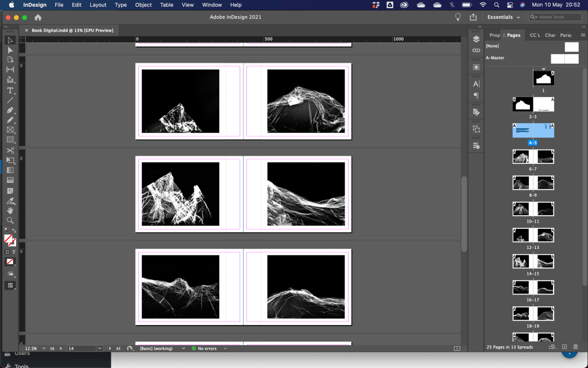Click the create new page icon
This screenshot has width=588, height=368.
pyautogui.click(x=564, y=347)
